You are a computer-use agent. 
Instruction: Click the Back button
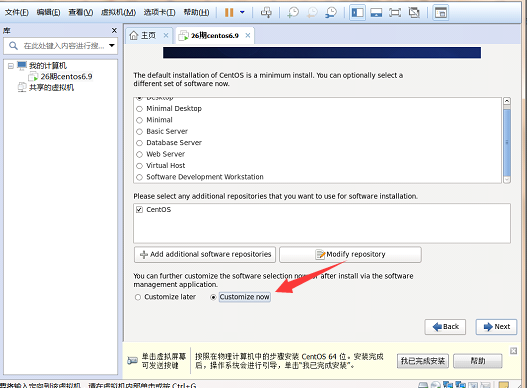pyautogui.click(x=445, y=327)
